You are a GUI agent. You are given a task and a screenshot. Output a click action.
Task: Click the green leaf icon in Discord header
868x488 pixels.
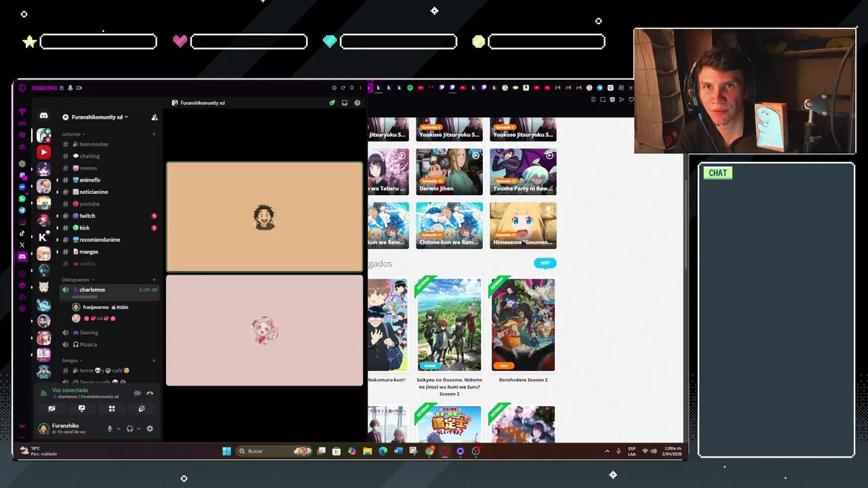pyautogui.click(x=332, y=103)
